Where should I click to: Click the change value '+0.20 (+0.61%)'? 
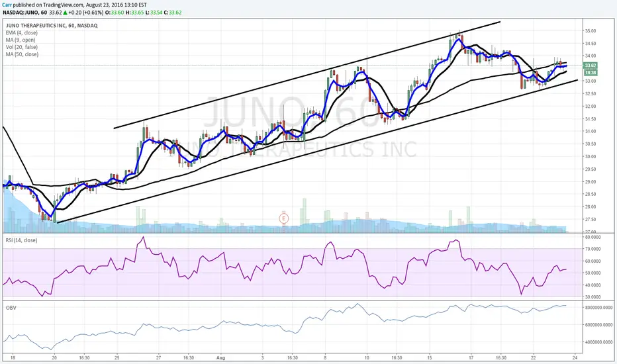(86, 13)
